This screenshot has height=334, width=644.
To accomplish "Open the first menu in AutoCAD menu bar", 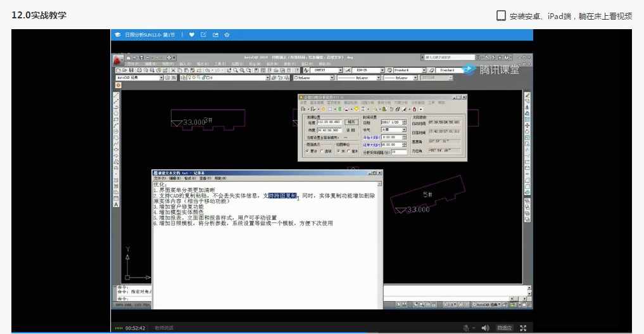I will point(132,64).
